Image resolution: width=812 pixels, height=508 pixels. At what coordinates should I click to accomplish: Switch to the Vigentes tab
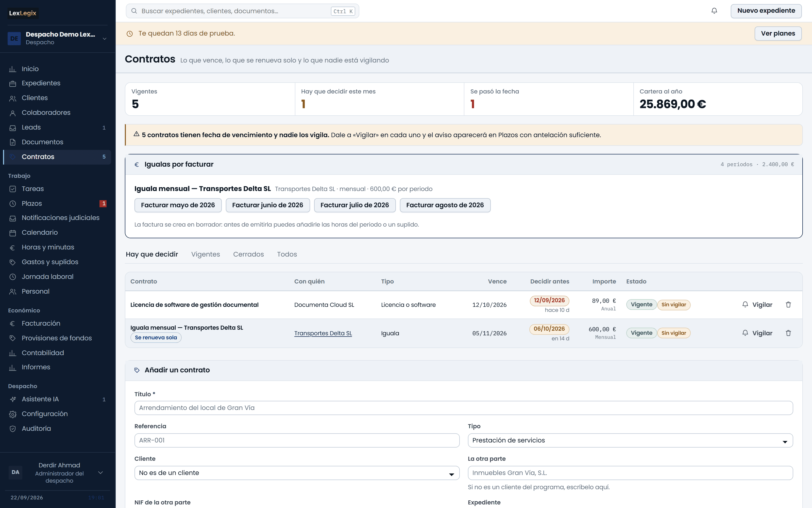(x=205, y=254)
